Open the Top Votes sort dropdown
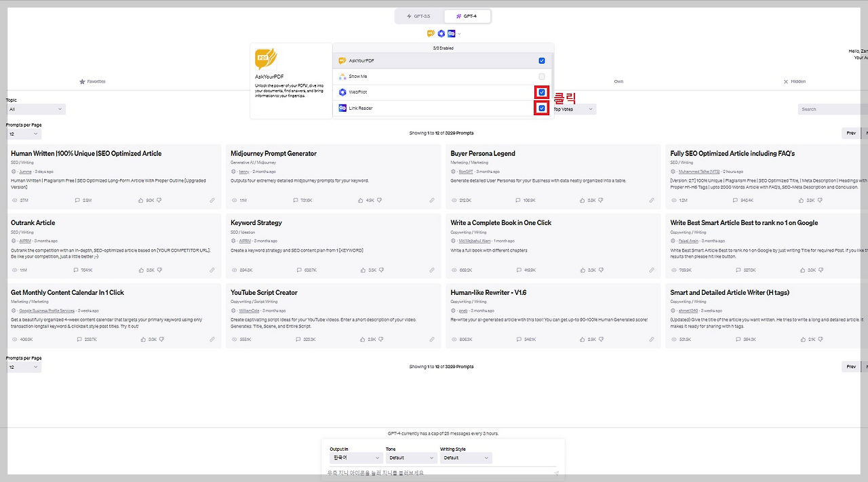The height and width of the screenshot is (482, 868). pyautogui.click(x=574, y=109)
